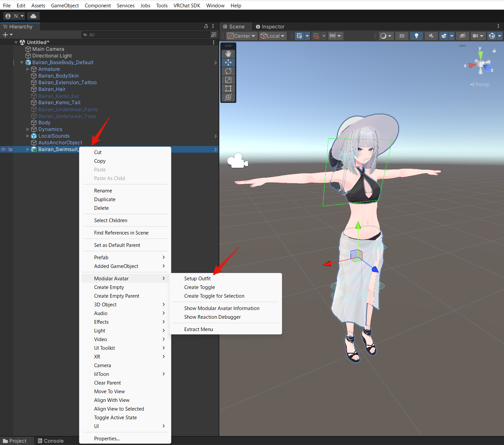Toggle 2D view mode
504x445 pixels.
pyautogui.click(x=402, y=36)
